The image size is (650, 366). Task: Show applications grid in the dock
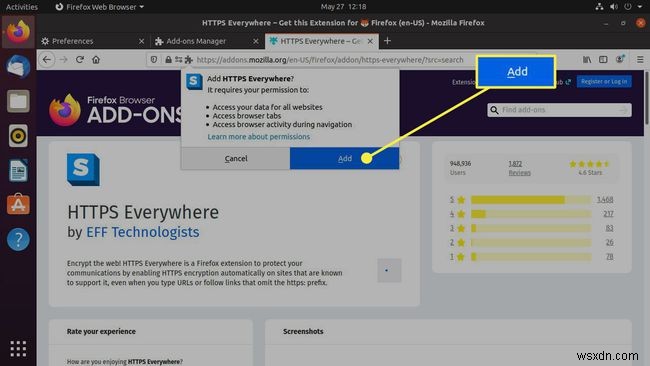18,349
